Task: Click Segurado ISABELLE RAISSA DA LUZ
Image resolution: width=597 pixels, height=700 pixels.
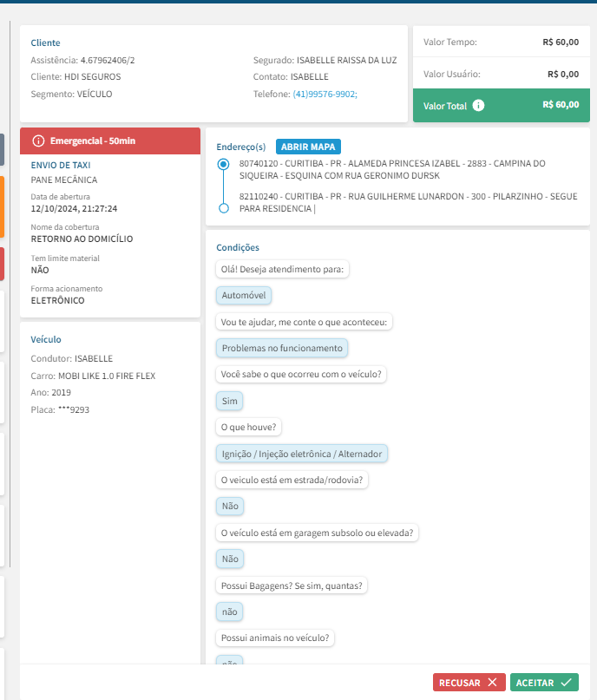Action: (325, 60)
